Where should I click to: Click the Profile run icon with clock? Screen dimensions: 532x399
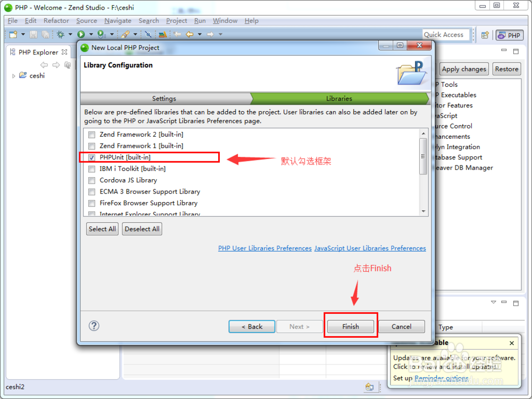(x=101, y=34)
